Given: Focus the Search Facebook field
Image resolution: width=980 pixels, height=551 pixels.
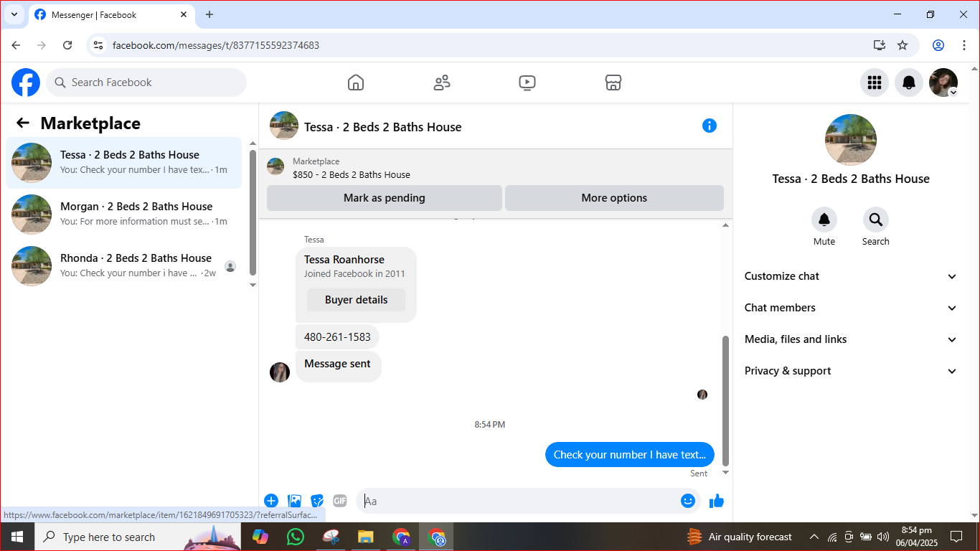Looking at the screenshot, I should tap(146, 83).
